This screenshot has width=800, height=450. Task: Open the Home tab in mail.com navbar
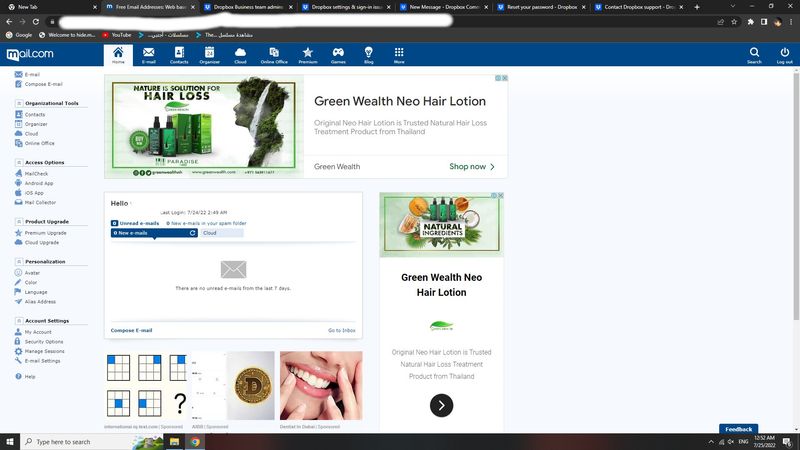tap(118, 55)
